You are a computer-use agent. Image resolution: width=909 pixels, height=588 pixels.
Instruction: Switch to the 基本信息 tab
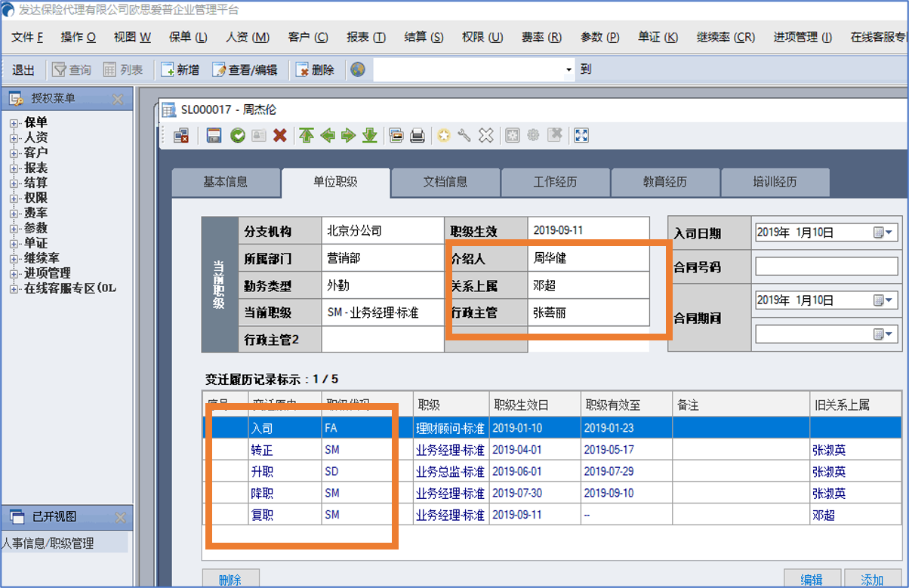(x=225, y=182)
